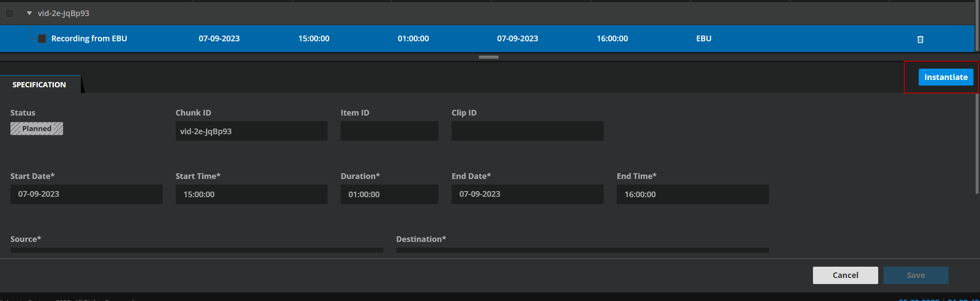Click the Save button

pos(915,275)
